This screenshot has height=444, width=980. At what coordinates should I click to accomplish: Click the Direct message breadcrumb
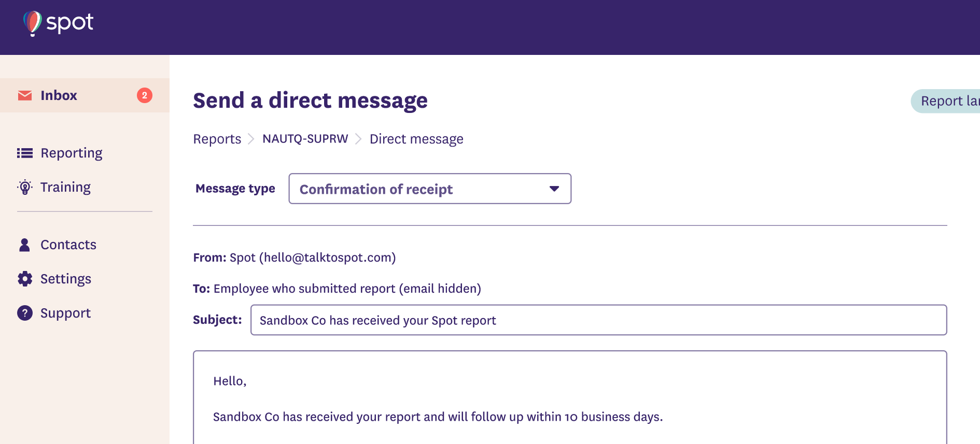point(416,139)
